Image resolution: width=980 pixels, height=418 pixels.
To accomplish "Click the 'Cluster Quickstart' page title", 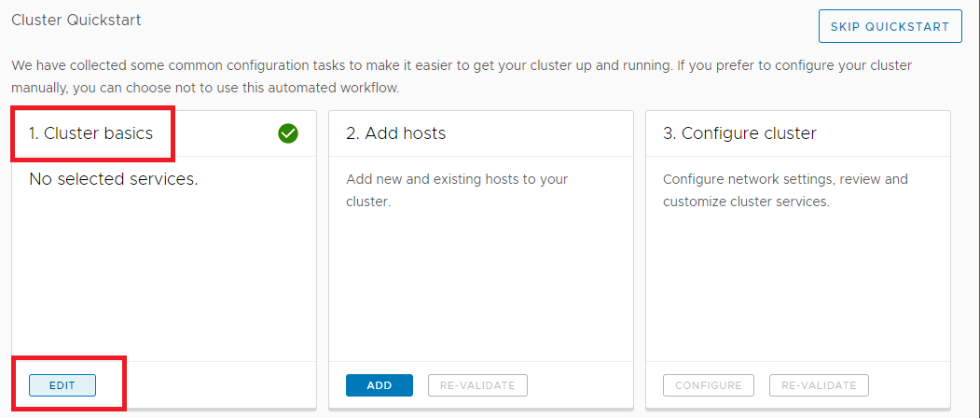I will (76, 20).
